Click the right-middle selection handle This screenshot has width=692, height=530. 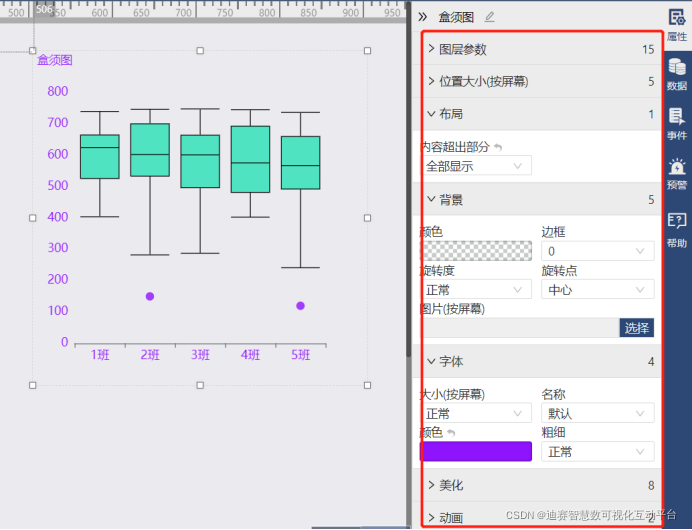367,218
